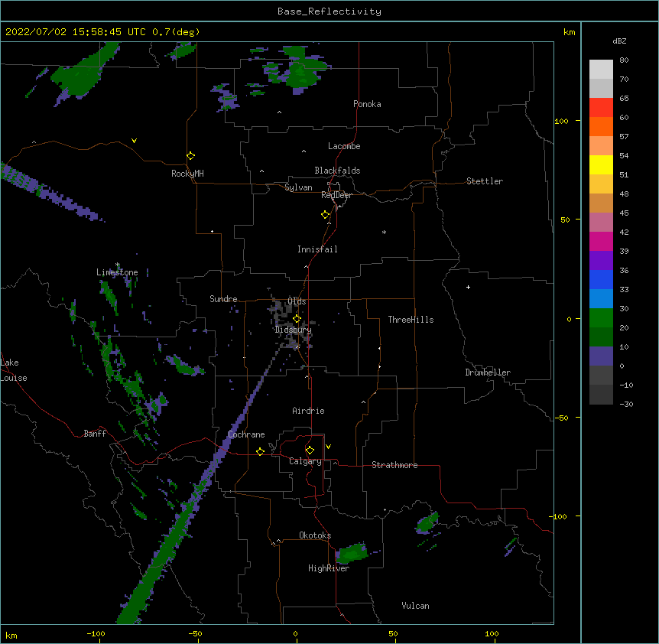Click the HighRiver map label
Image resolution: width=659 pixels, height=644 pixels.
(x=329, y=568)
